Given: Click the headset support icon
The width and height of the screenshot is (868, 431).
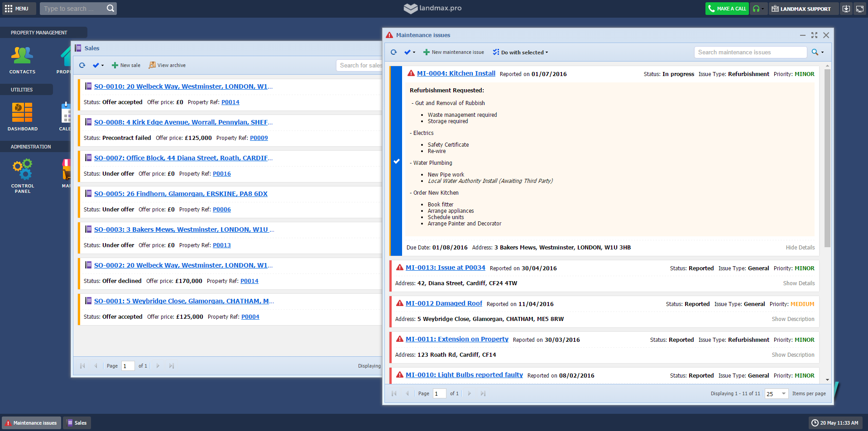Looking at the screenshot, I should click(756, 9).
